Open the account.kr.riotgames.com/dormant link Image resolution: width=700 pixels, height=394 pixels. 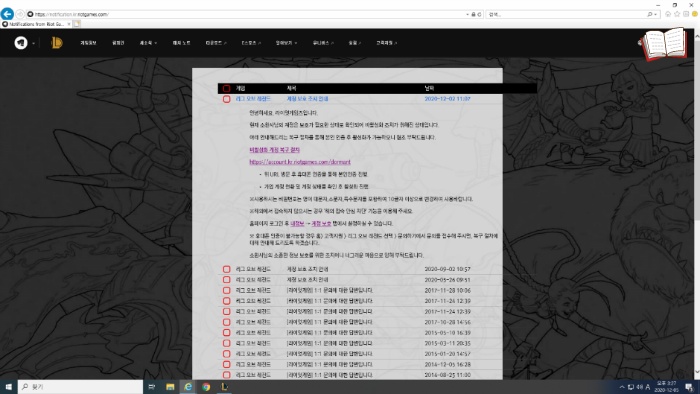[x=300, y=162]
